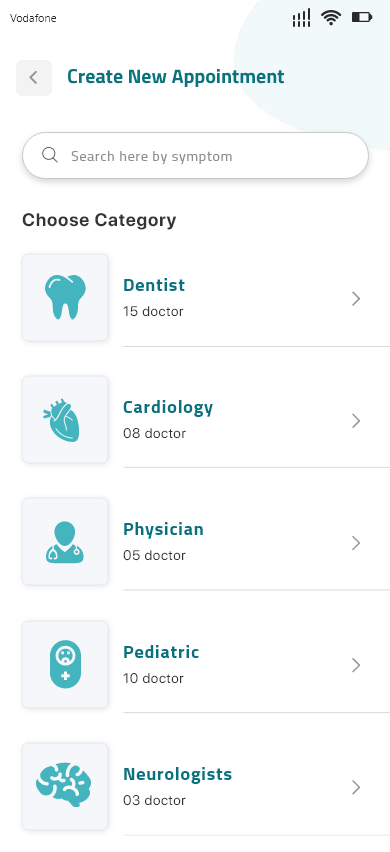This screenshot has width=390, height=852.
Task: Select the Neurologists brain icon
Action: point(65,787)
